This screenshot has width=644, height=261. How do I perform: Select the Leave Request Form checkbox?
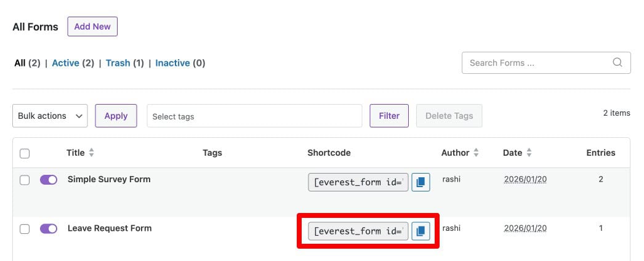25,229
